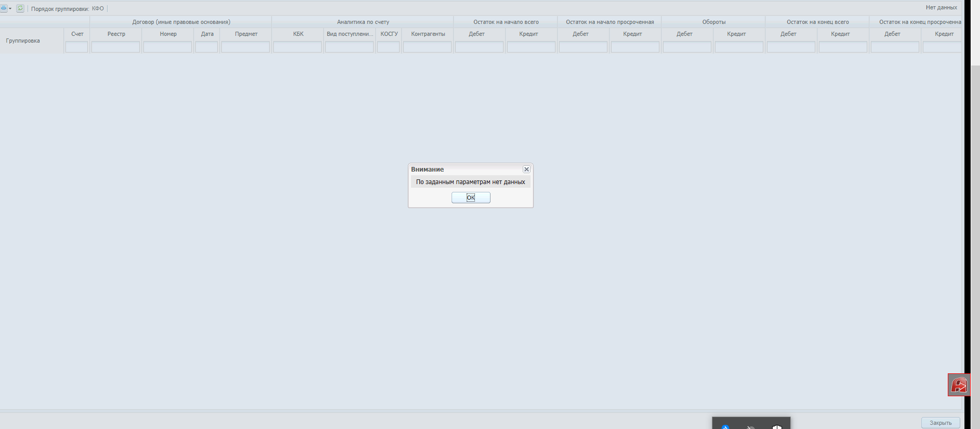This screenshot has height=429, width=980.
Task: Click Дебет filter under Обороты
Action: tap(687, 47)
